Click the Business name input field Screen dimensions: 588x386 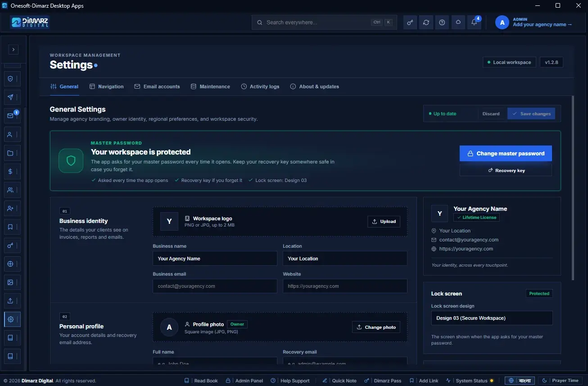coord(215,259)
